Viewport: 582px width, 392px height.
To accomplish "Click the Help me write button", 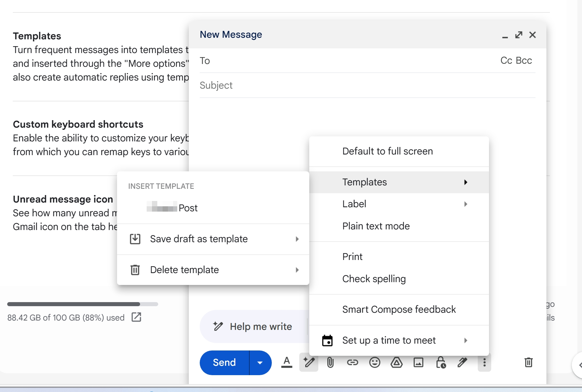I will pos(253,326).
